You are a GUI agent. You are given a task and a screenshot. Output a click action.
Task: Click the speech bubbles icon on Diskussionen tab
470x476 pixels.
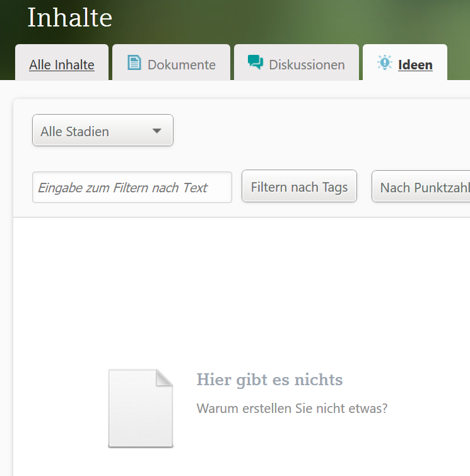pyautogui.click(x=256, y=62)
